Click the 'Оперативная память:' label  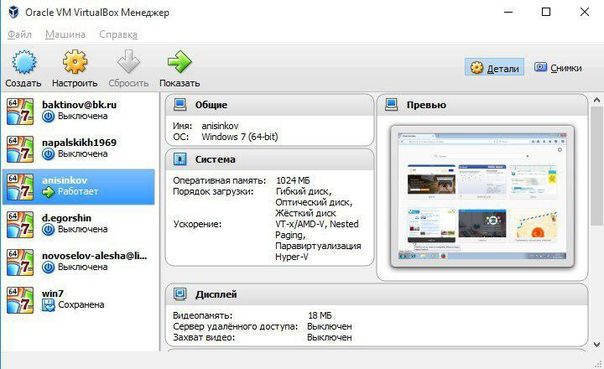coord(220,180)
